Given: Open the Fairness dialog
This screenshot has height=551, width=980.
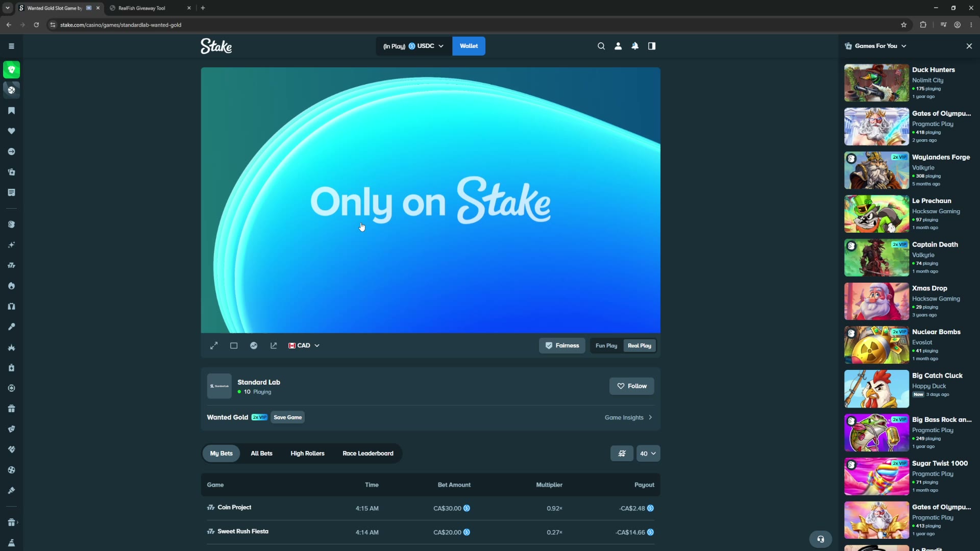Looking at the screenshot, I should (562, 345).
